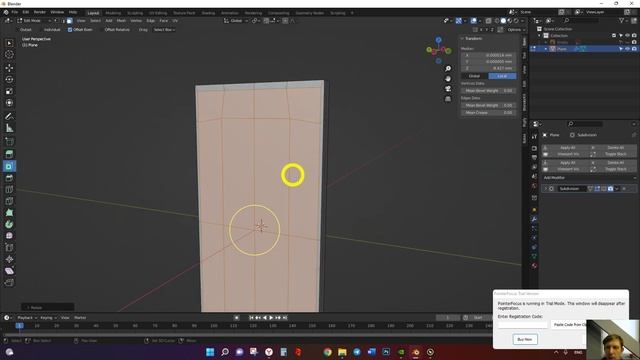Toggle the Offset Even checkbox
Screen dimensions: 640x360
point(70,30)
